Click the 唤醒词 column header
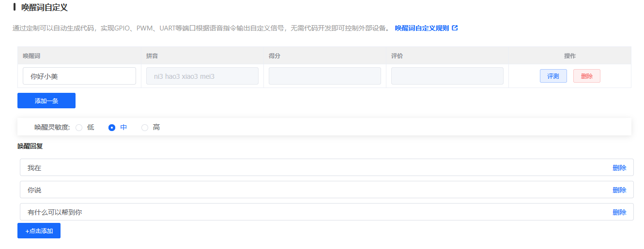Image resolution: width=644 pixels, height=249 pixels. coord(31,56)
